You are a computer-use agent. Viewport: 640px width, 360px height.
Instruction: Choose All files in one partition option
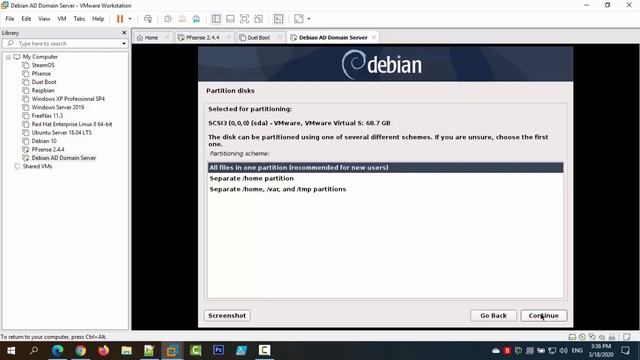385,167
